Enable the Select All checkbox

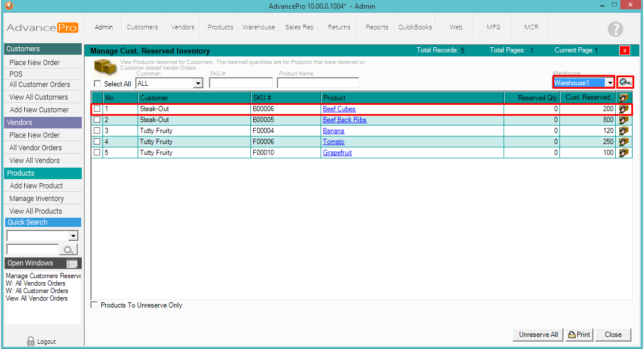pos(97,84)
